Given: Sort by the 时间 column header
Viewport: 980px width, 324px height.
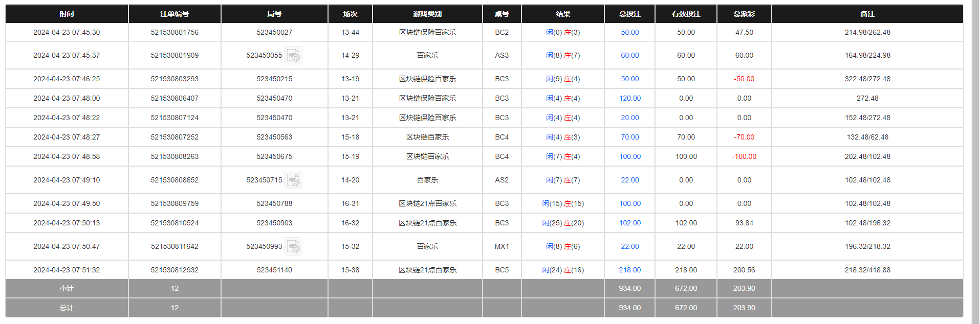Looking at the screenshot, I should 67,14.
